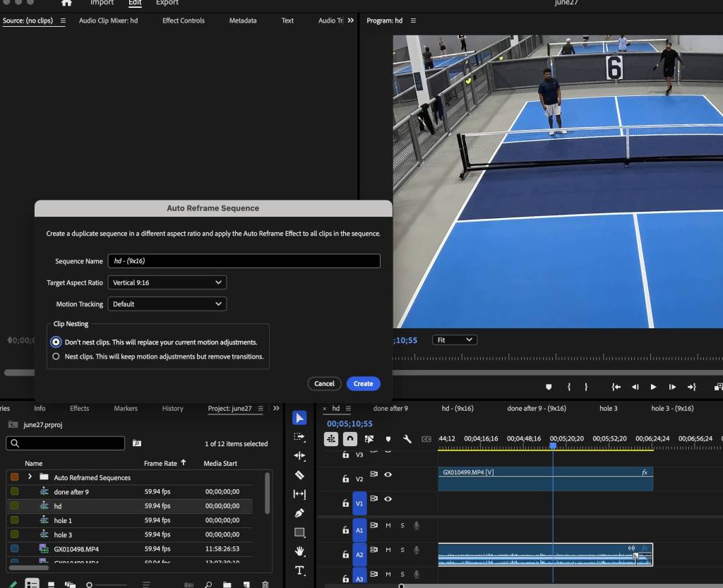Click the New Item icon in Project panel

[246, 584]
